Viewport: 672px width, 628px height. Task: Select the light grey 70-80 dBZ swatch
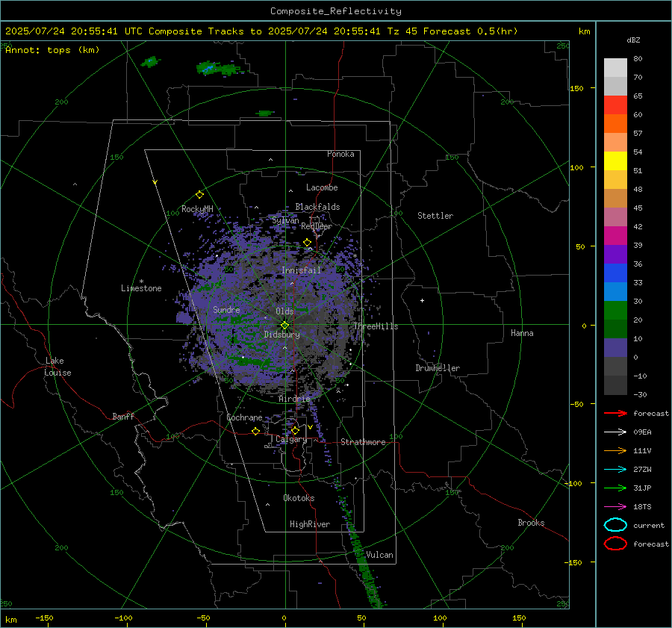(615, 67)
